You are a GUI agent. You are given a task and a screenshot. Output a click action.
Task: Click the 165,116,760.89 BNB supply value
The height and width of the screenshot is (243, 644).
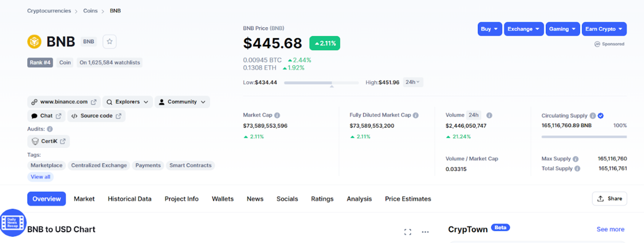tap(566, 126)
